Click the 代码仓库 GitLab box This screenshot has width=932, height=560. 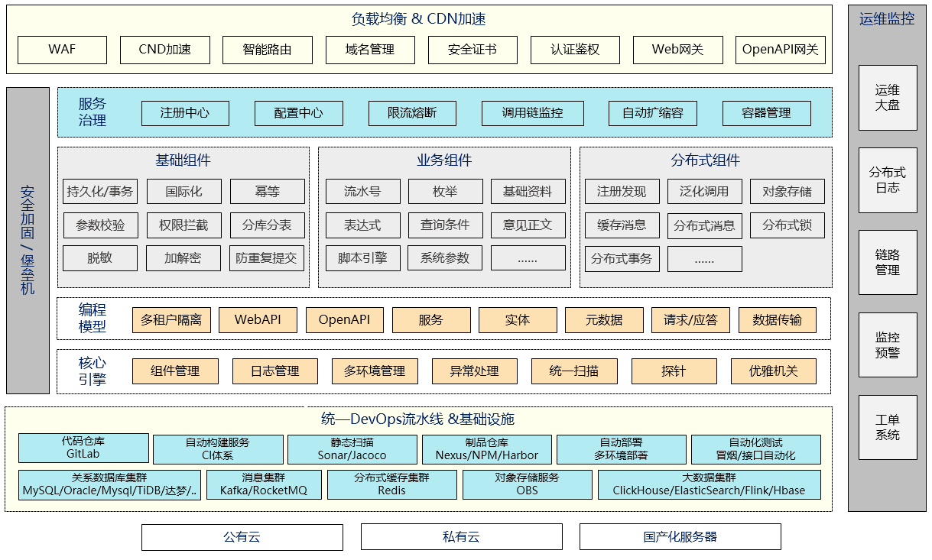point(83,448)
